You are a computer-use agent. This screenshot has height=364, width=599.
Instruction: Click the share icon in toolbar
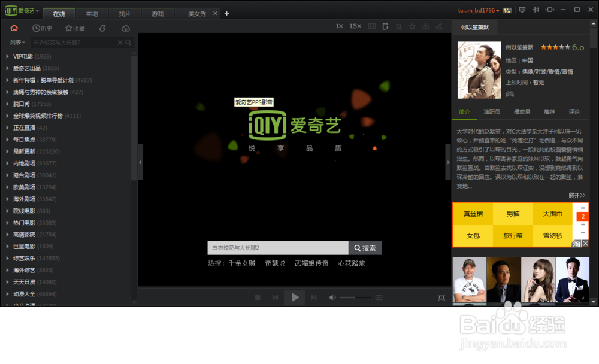439,26
